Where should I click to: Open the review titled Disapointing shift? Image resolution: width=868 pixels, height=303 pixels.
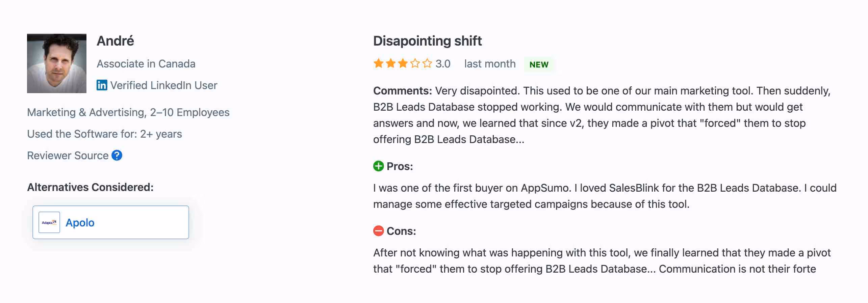pyautogui.click(x=427, y=41)
